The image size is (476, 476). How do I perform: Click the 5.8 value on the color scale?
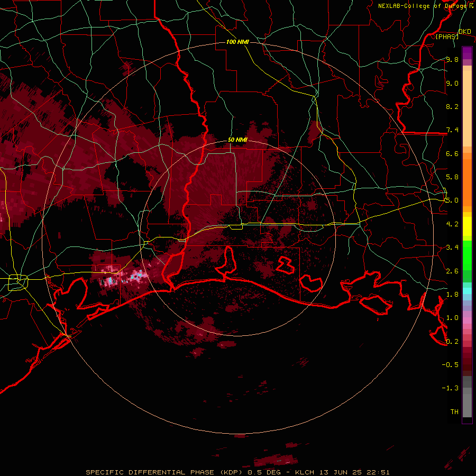(452, 177)
